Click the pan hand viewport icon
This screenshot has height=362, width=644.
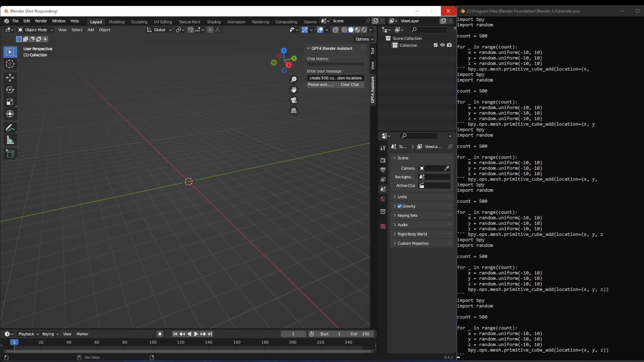[x=294, y=90]
